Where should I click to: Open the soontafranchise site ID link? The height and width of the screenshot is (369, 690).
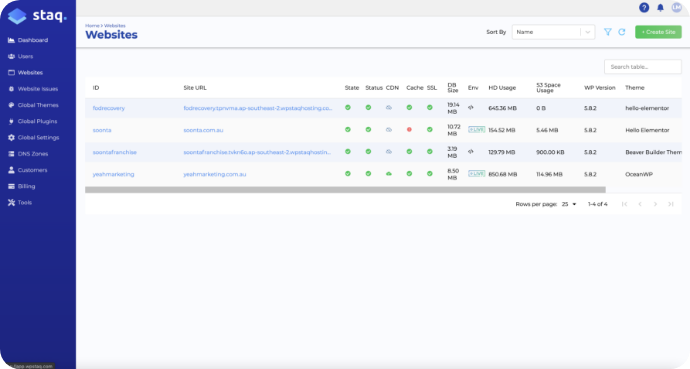115,152
